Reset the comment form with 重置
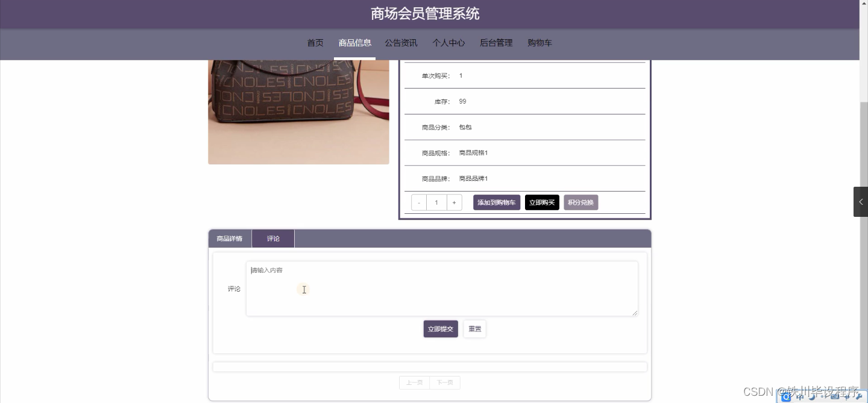868x403 pixels. [x=474, y=328]
